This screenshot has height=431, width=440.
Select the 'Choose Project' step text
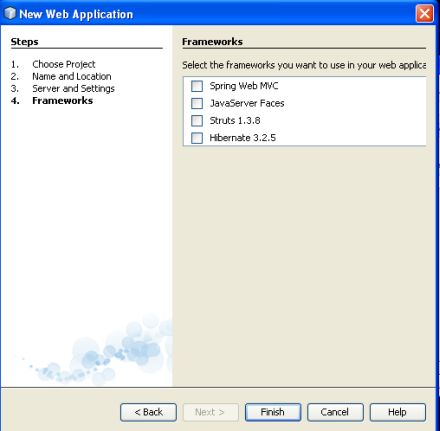point(64,64)
